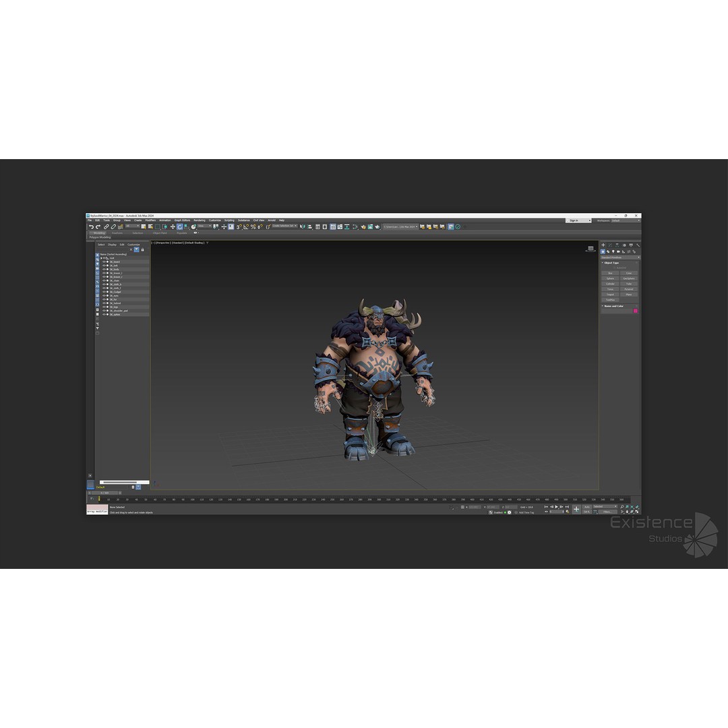Image resolution: width=728 pixels, height=728 pixels.
Task: Hide the SK_fur object via eye icon
Action: click(104, 299)
